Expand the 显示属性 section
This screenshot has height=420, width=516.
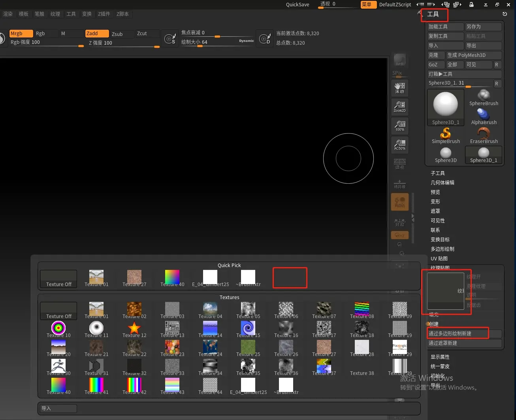coord(440,357)
